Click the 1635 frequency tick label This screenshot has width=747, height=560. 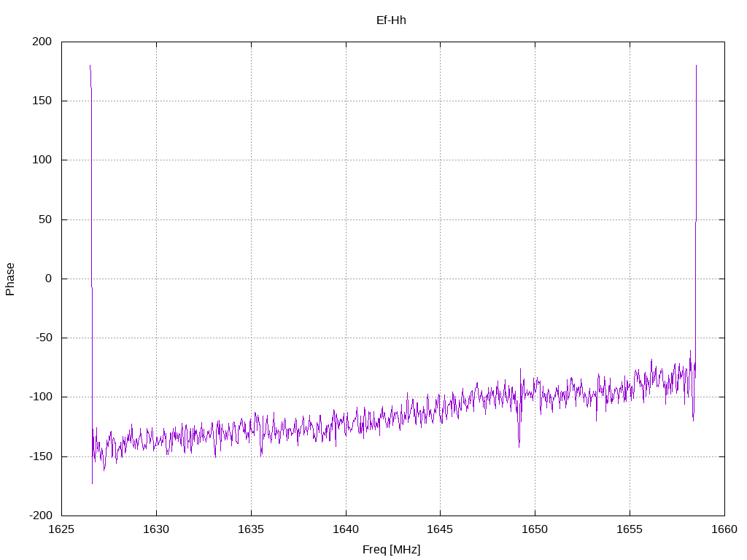251,529
